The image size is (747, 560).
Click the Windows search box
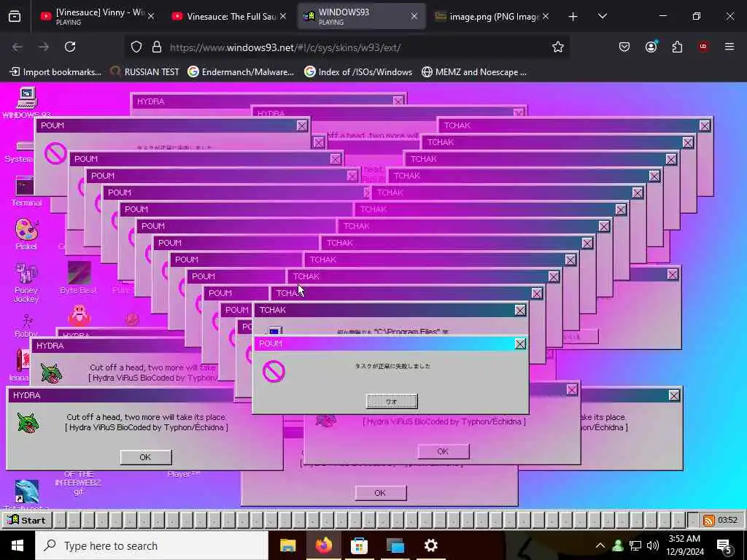152,545
